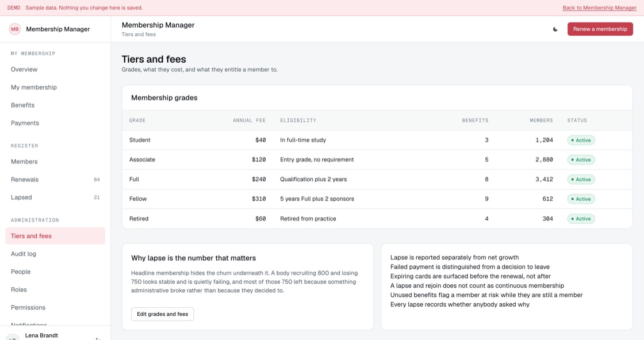Select the Lapsed sidebar item

tap(55, 197)
